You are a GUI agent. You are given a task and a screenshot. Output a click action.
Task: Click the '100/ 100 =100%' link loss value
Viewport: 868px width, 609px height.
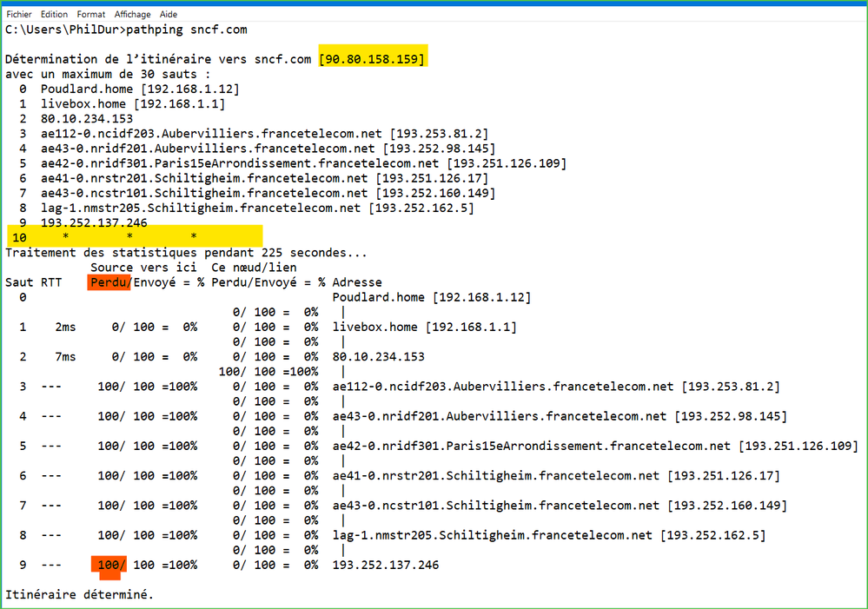268,373
